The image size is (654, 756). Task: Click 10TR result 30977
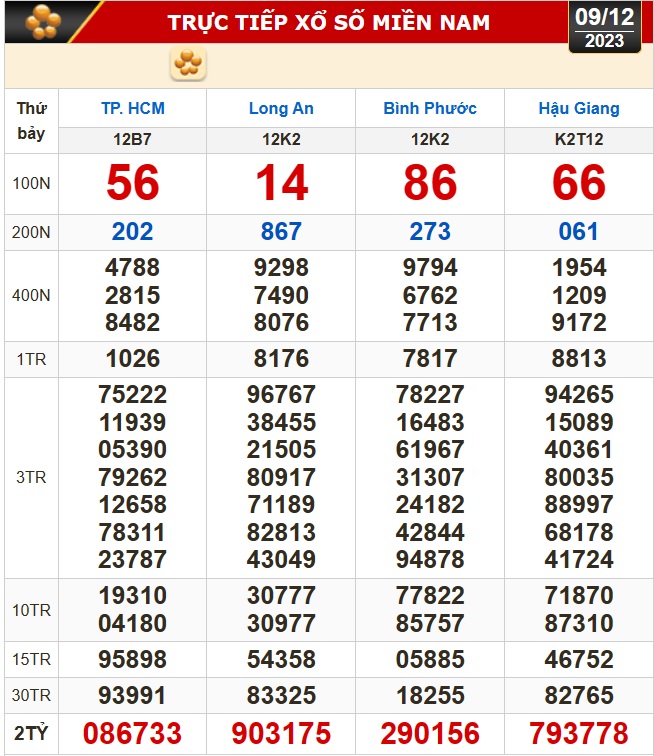point(281,623)
